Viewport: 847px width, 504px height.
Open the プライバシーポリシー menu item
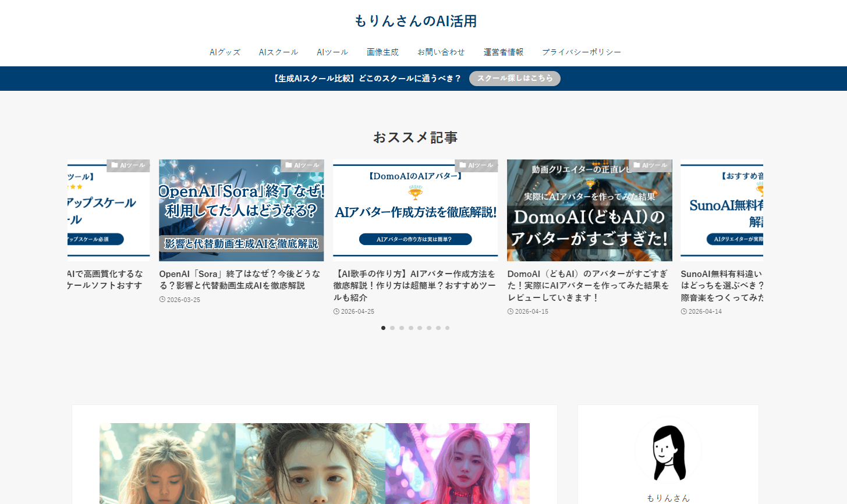(582, 52)
